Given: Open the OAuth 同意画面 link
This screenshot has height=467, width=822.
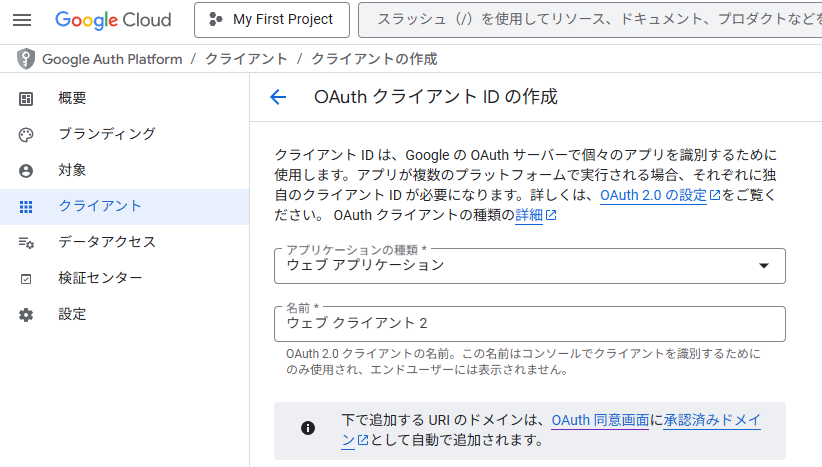Looking at the screenshot, I should point(600,420).
